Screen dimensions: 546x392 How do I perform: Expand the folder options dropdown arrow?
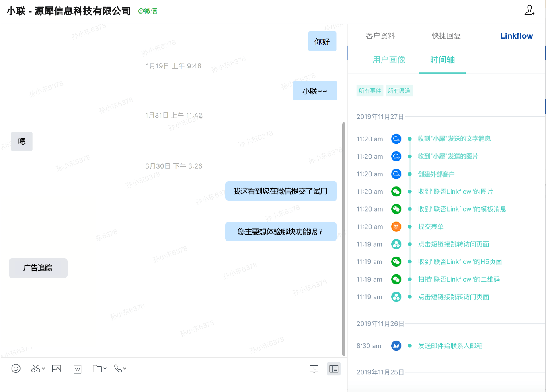(105, 369)
